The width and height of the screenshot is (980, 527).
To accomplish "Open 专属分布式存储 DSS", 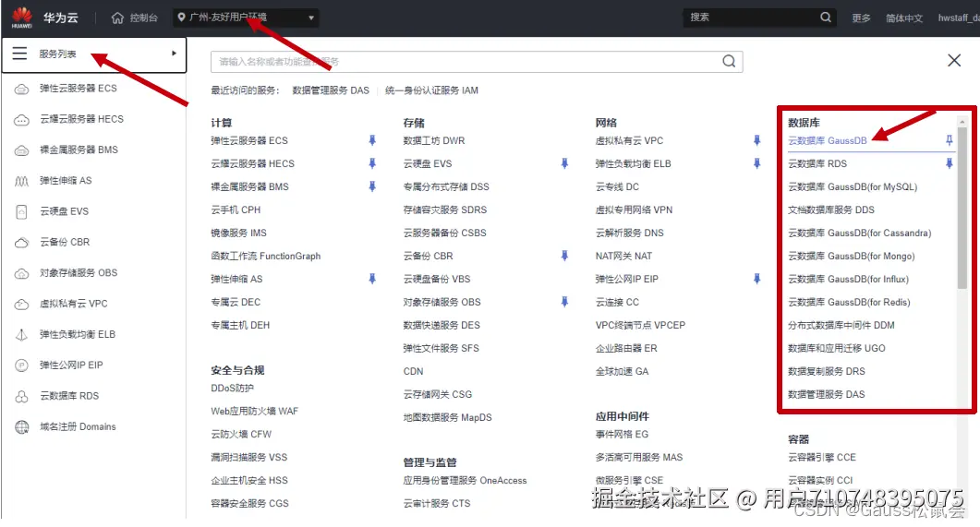I will (446, 186).
